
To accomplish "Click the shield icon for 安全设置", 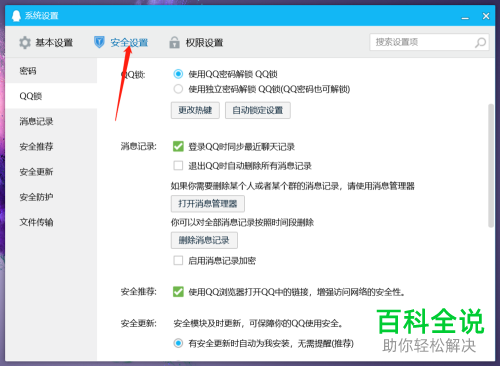I will [99, 42].
